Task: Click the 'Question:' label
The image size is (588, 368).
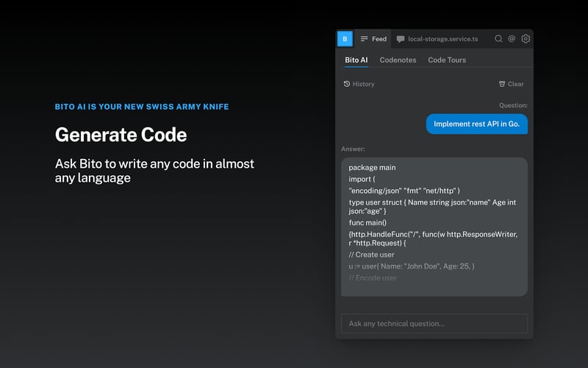Action: coord(513,105)
